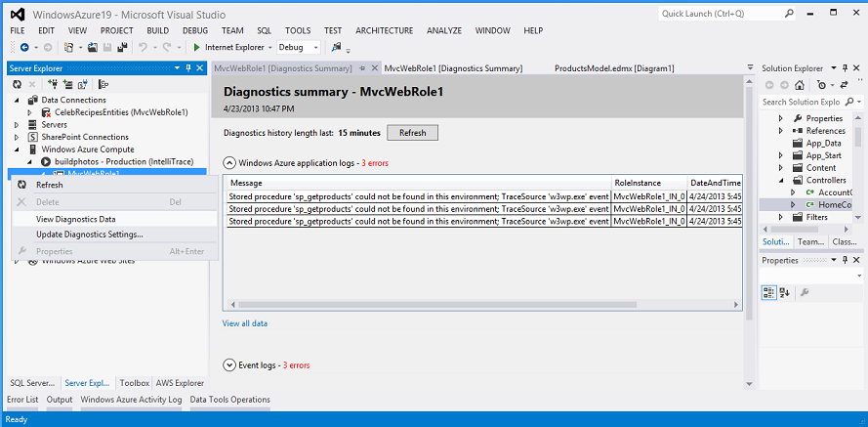The width and height of the screenshot is (868, 427).
Task: Open the Windows Azure Activity Log tab
Action: [131, 400]
